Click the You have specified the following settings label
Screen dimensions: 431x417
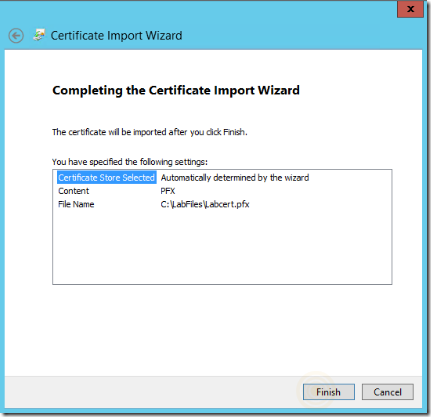tap(130, 162)
